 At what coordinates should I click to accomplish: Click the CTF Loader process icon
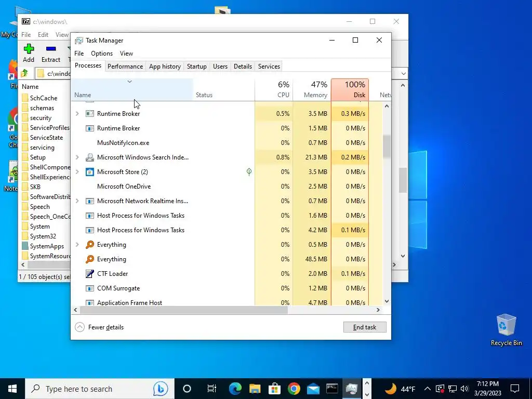89,274
